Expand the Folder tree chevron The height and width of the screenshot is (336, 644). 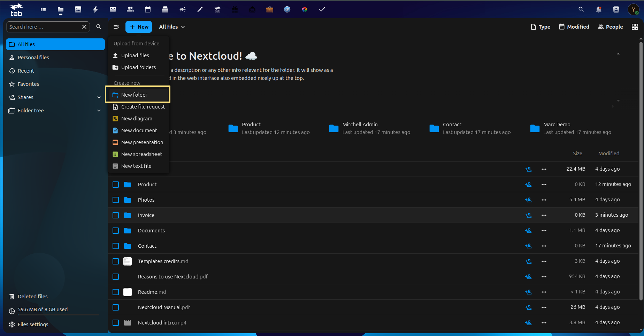click(99, 111)
